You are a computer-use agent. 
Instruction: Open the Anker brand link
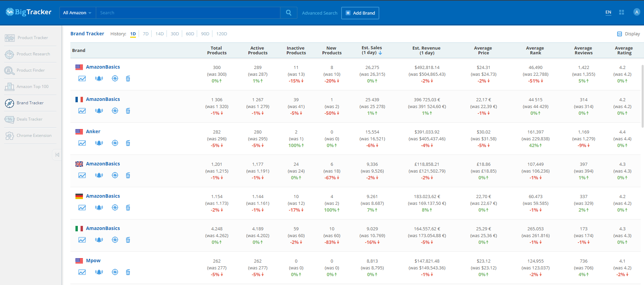click(x=93, y=131)
